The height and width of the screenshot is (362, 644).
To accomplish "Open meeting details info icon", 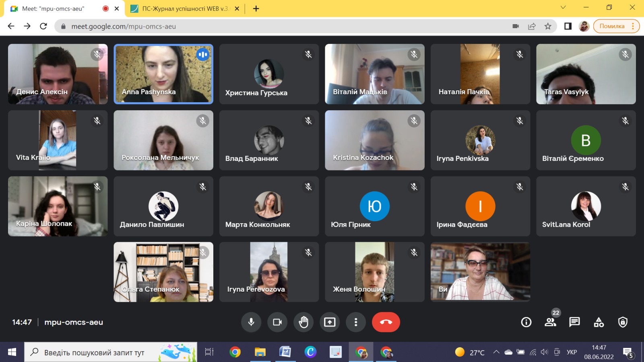I will coord(526,322).
